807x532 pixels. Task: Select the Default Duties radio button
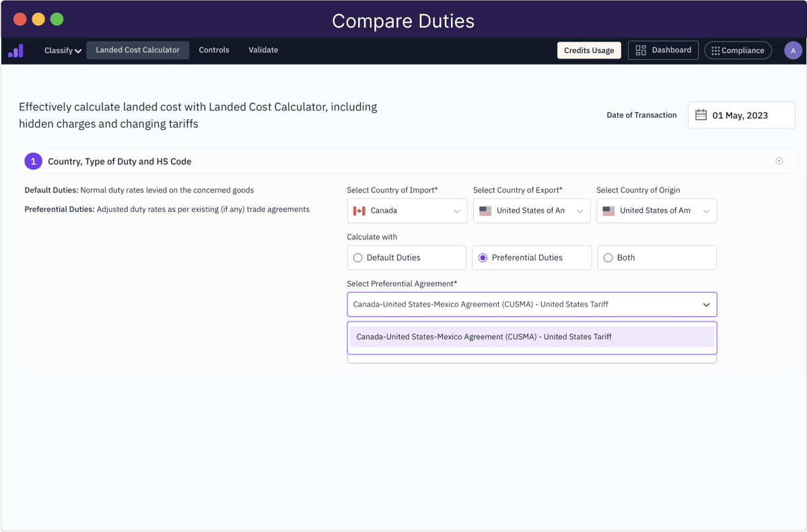coord(357,258)
